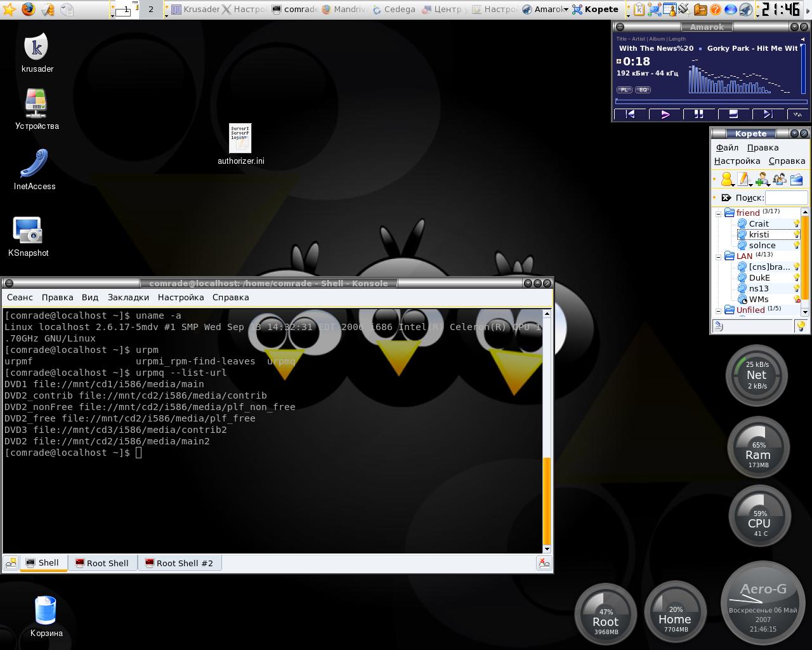
Task: Click the light bulb icon in Kopete status bar
Action: point(801,326)
